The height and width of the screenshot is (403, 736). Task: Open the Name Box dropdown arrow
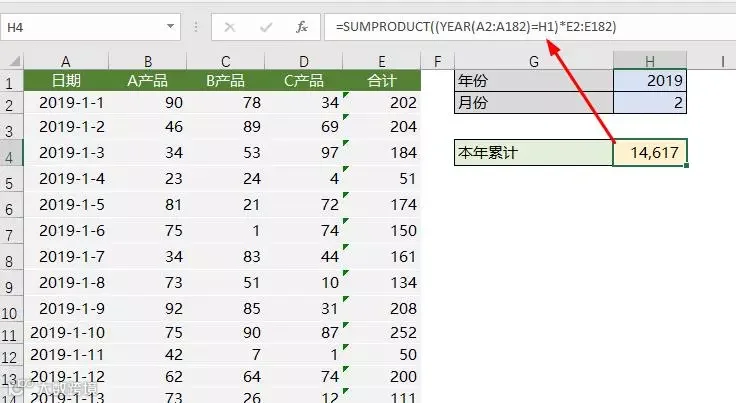[x=170, y=27]
